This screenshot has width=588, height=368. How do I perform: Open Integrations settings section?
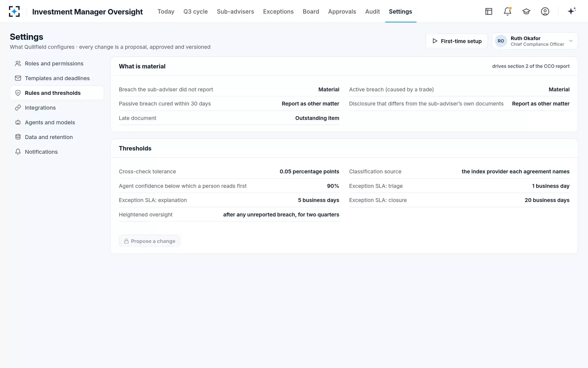click(x=57, y=108)
